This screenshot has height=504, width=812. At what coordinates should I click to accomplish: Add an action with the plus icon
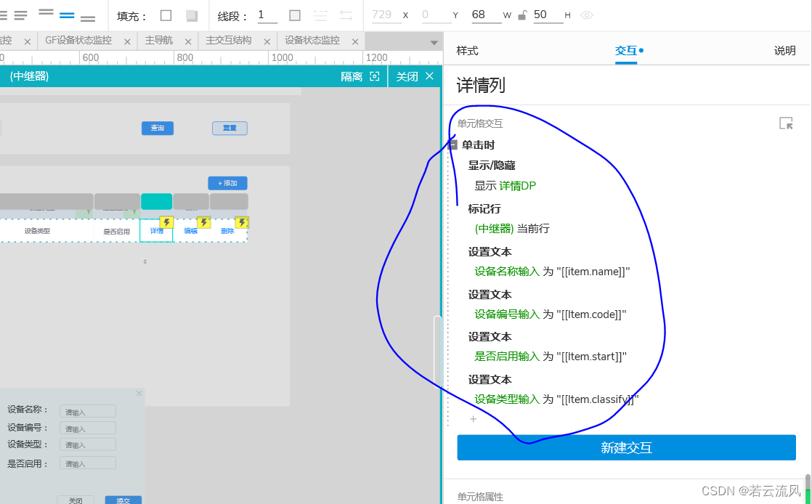[473, 419]
